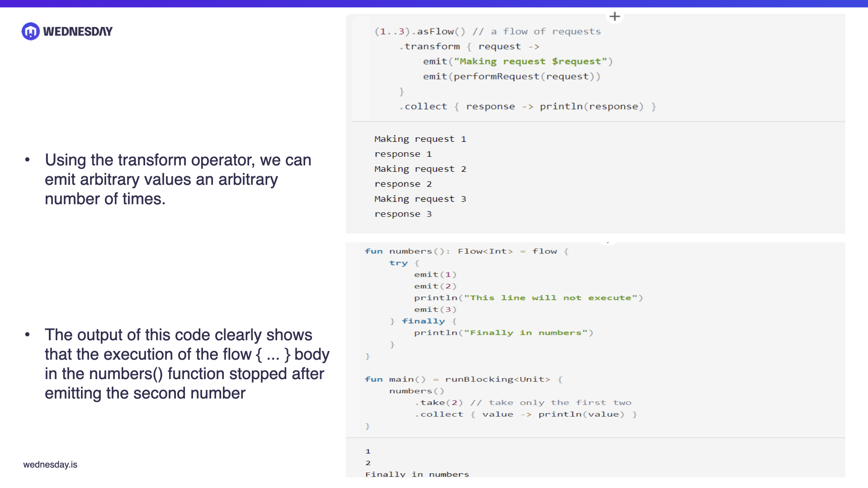Click the WEDNESDAY brand name text
868x488 pixels.
point(78,32)
